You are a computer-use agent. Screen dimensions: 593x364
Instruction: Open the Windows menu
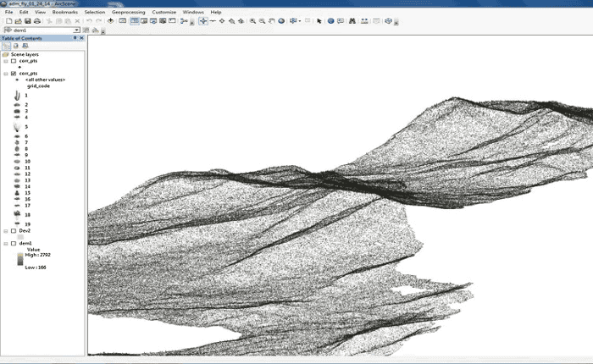pos(193,12)
